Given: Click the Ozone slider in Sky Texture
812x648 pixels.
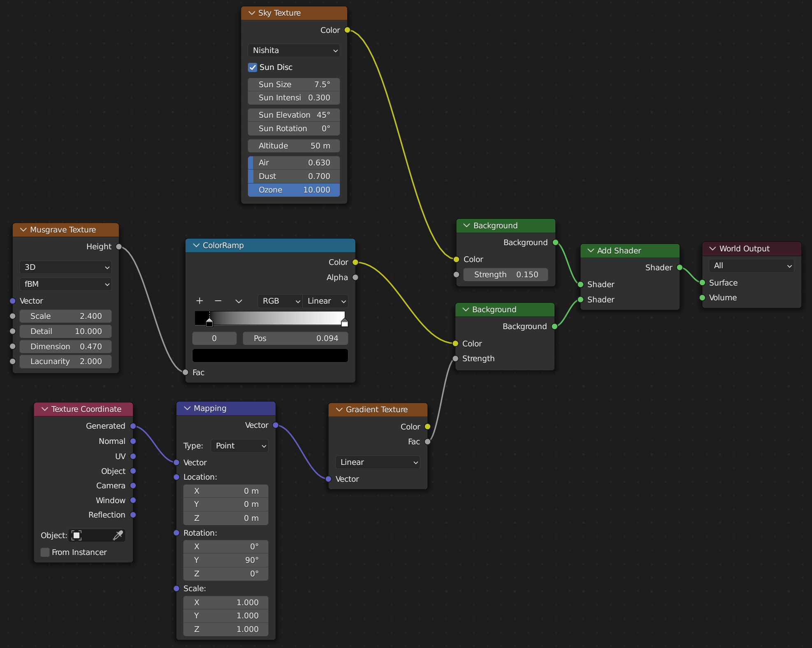Looking at the screenshot, I should (294, 190).
